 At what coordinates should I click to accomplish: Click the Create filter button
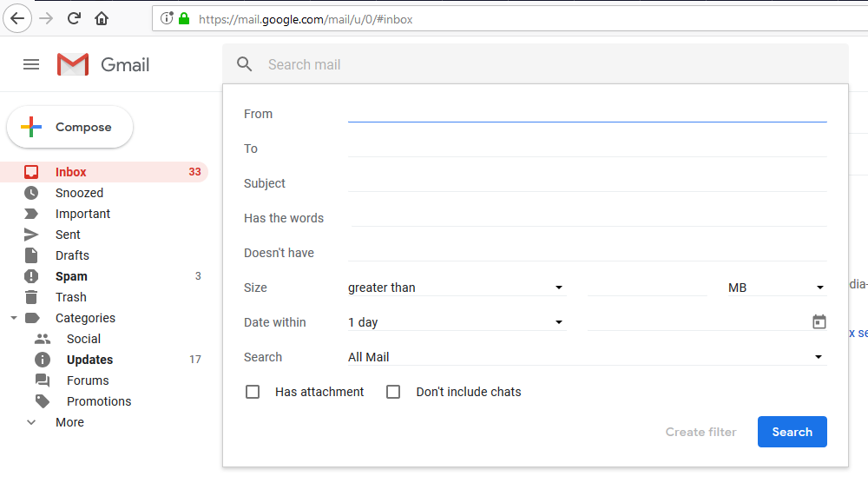[700, 432]
